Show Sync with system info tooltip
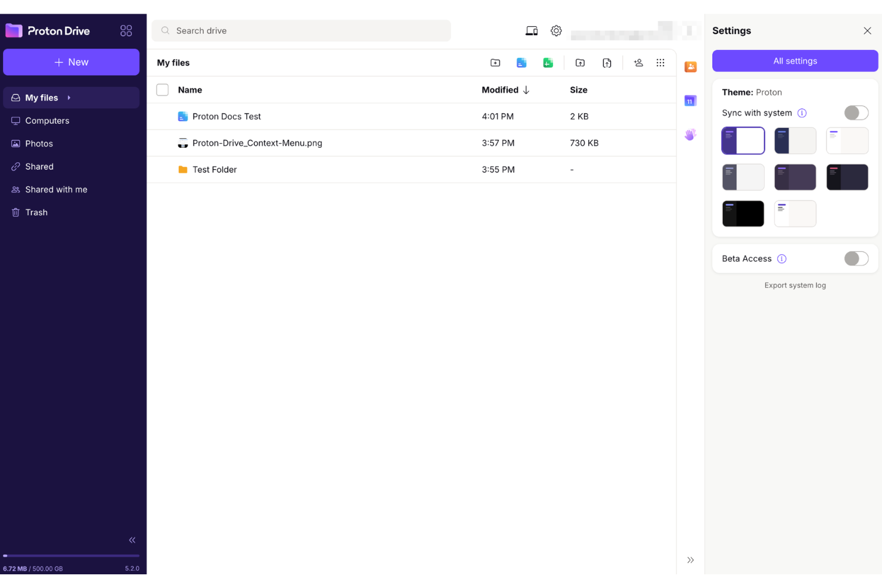This screenshot has height=588, width=882. pos(802,113)
